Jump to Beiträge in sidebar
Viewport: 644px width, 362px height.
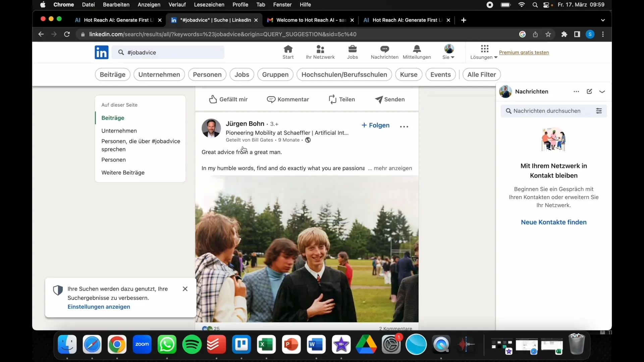pyautogui.click(x=113, y=118)
